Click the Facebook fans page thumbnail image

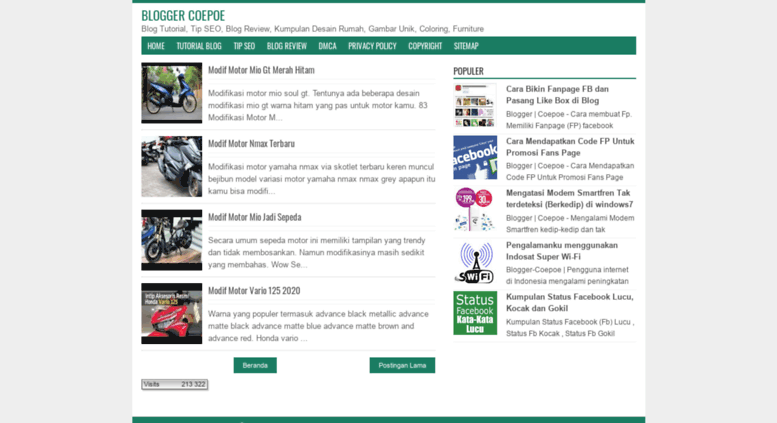point(475,157)
